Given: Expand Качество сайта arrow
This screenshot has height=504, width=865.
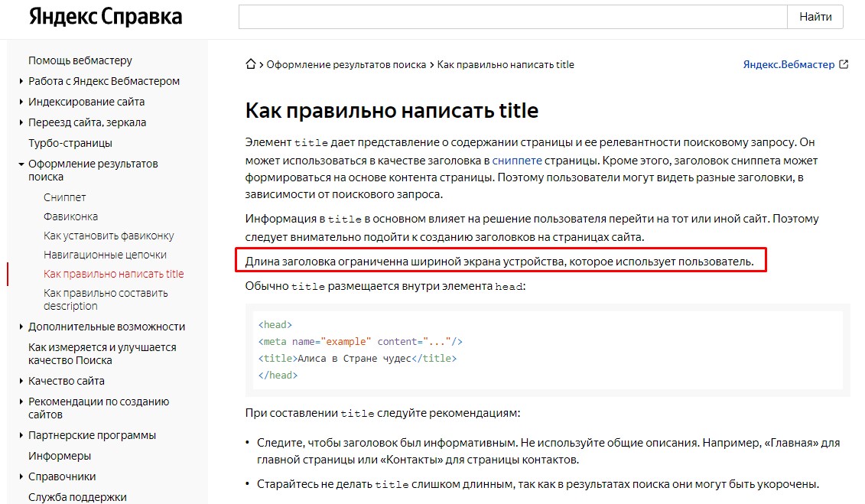Looking at the screenshot, I should 21,381.
